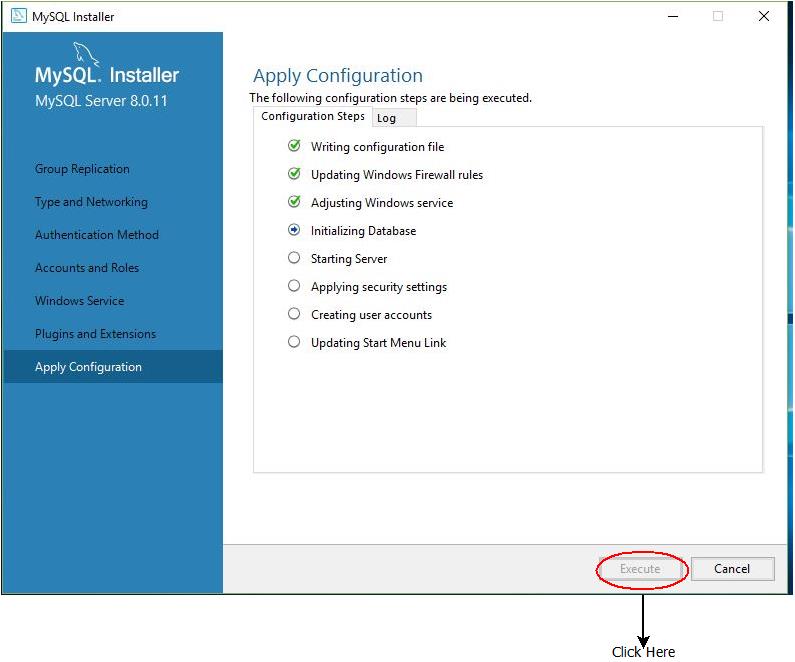Screen dimensions: 795x662
Task: Click 'The following configuration steps are being executed' text
Action: [x=390, y=98]
